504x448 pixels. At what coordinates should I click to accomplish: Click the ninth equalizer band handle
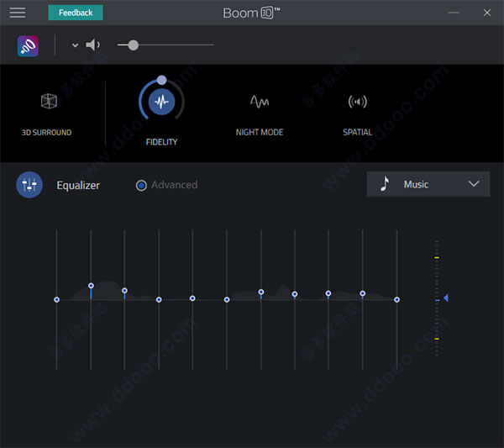tap(328, 293)
